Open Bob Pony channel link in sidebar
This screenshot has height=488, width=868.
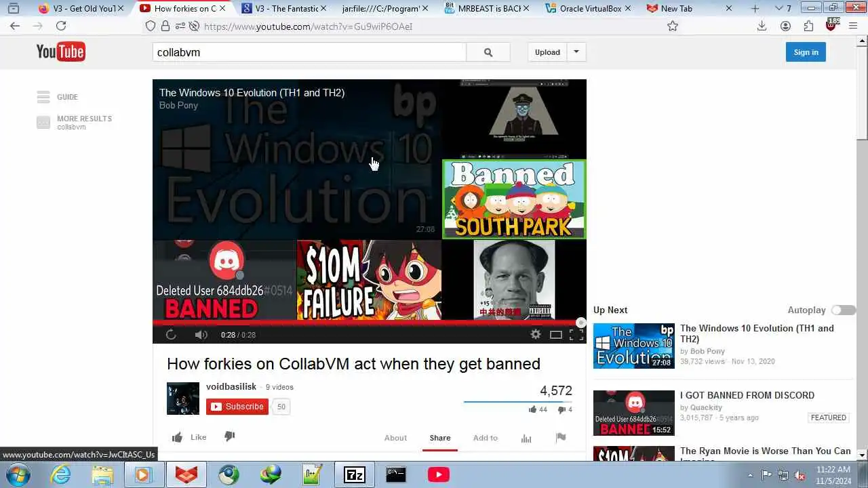(x=707, y=351)
